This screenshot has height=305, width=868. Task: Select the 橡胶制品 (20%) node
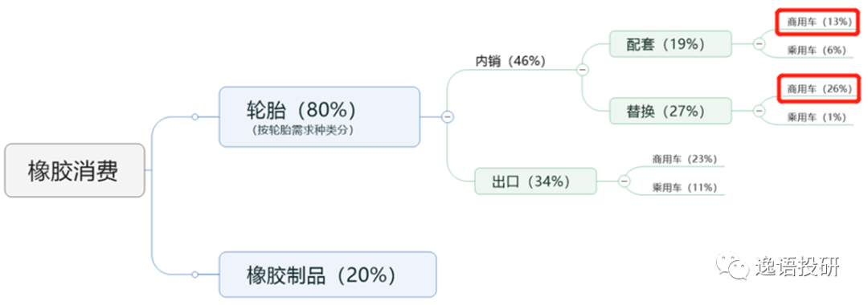pos(328,274)
